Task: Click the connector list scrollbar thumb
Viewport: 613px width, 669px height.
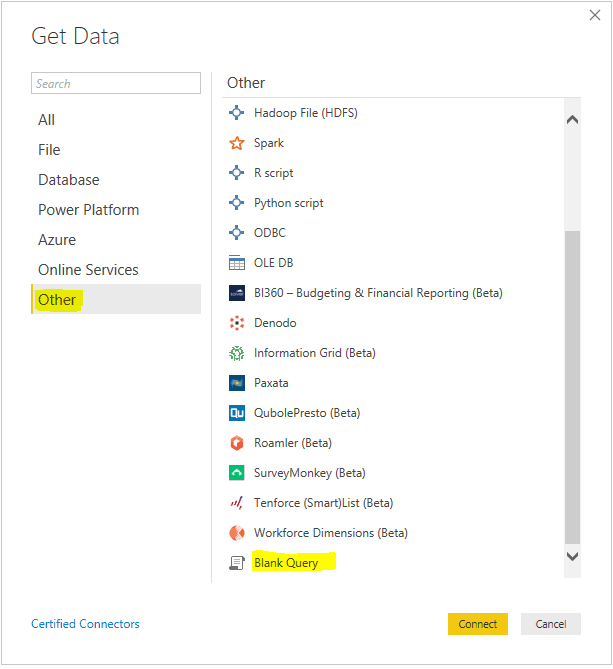Action: [x=572, y=387]
